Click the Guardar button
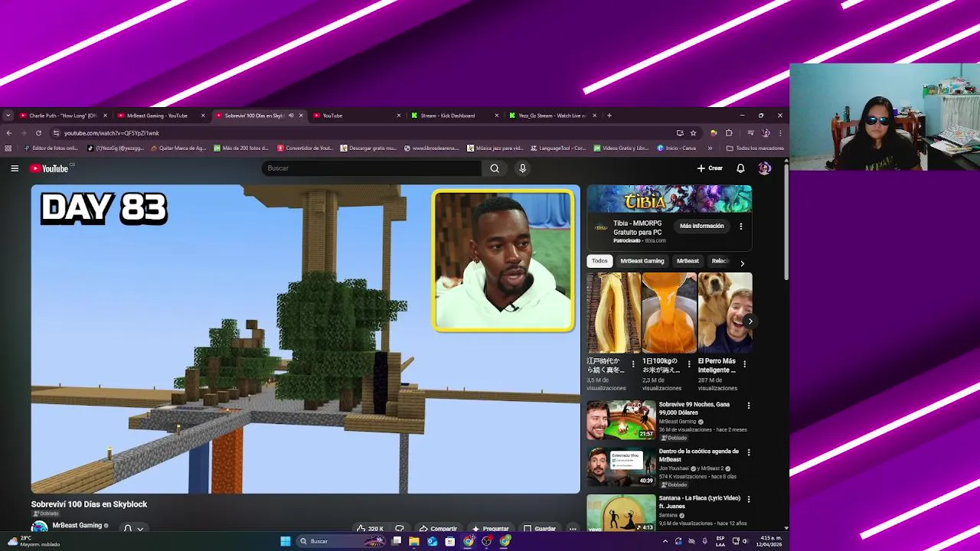980x551 pixels. [x=540, y=529]
